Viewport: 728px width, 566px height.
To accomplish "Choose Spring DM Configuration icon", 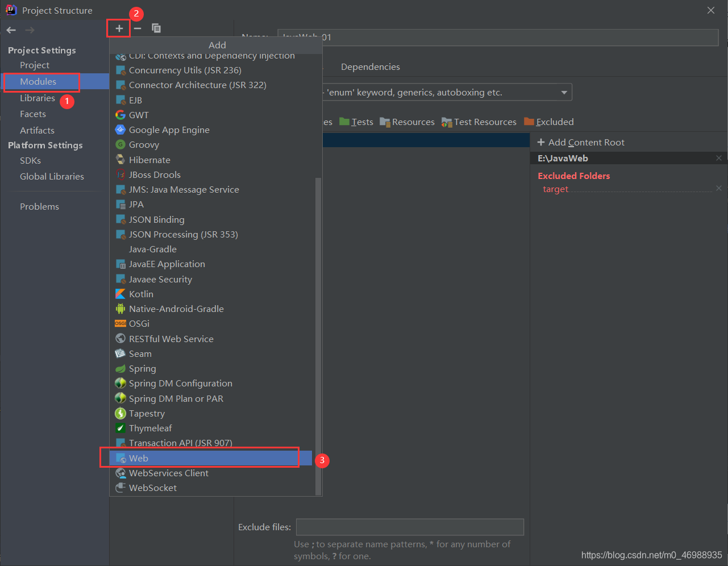I will (x=120, y=384).
